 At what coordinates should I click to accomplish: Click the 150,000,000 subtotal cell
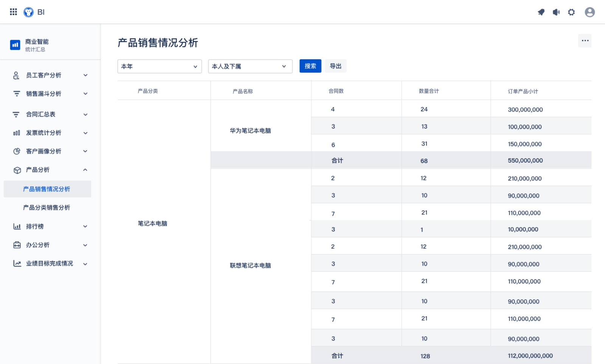point(525,144)
